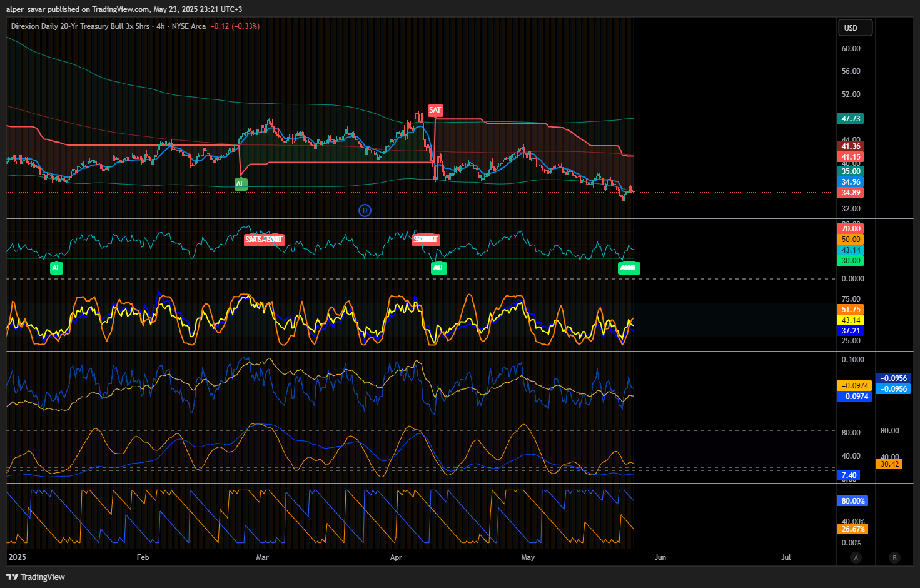Click the Feb time axis label
The image size is (920, 588).
coord(143,557)
